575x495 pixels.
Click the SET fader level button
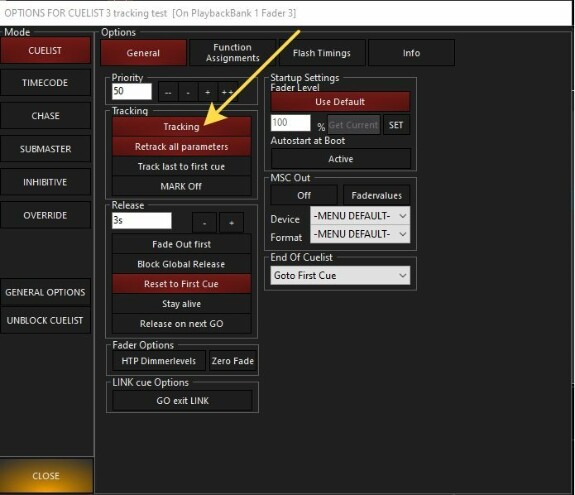coord(396,125)
